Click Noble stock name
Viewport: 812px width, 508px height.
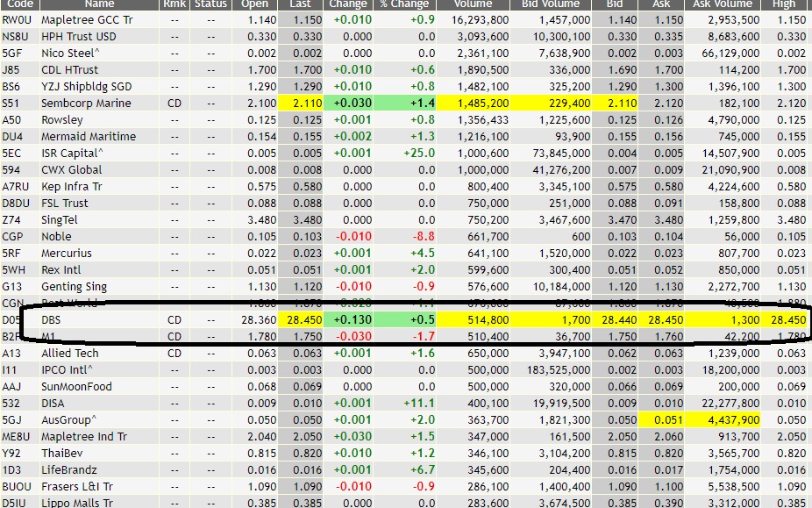tap(56, 236)
